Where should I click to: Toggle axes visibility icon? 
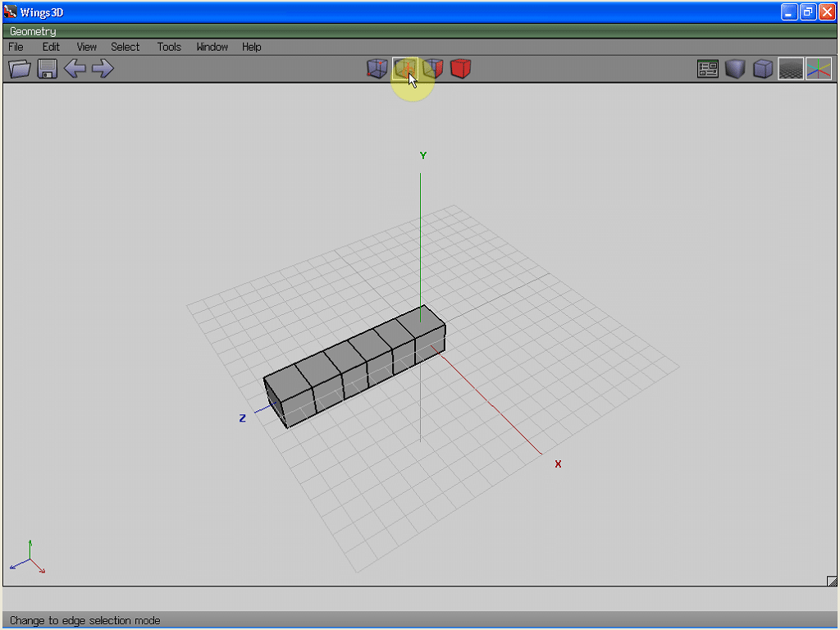coord(818,69)
